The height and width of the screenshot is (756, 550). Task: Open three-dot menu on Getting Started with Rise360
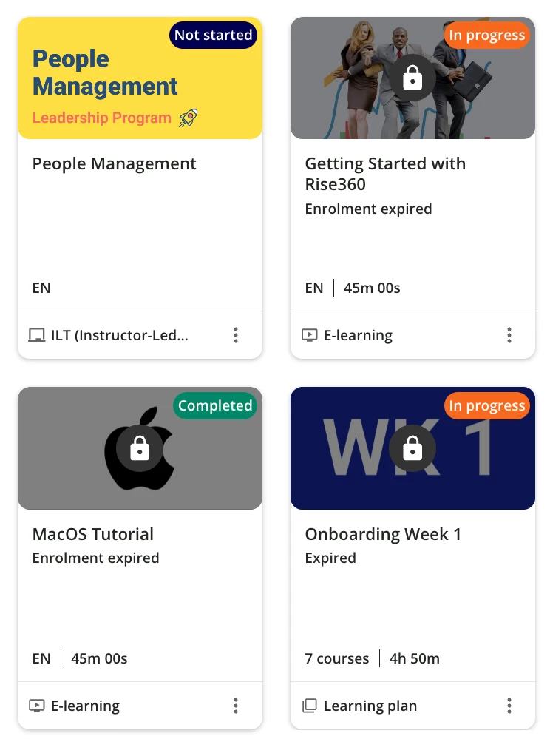pos(509,335)
